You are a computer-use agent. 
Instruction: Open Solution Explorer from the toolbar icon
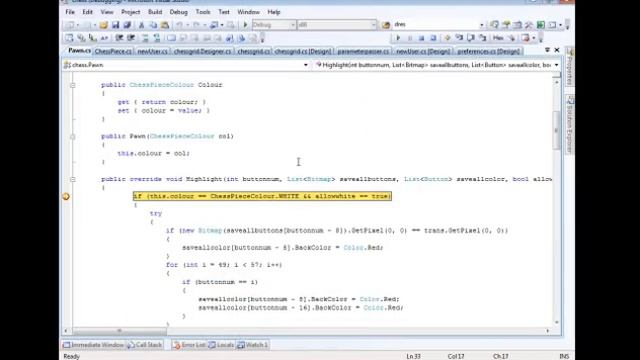click(x=494, y=25)
